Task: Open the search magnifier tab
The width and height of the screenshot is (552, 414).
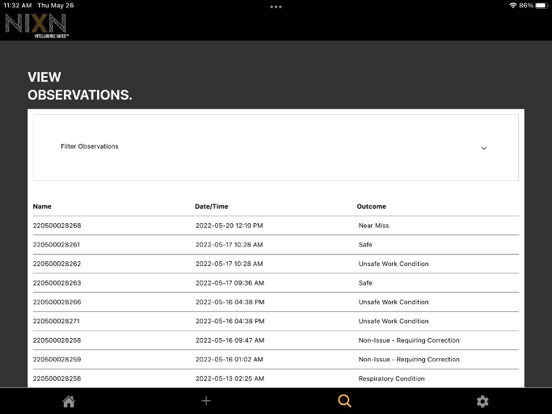Action: 344,401
